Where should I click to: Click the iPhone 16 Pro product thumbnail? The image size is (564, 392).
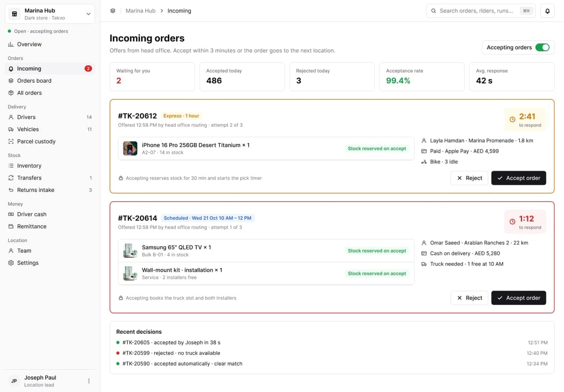tap(130, 149)
